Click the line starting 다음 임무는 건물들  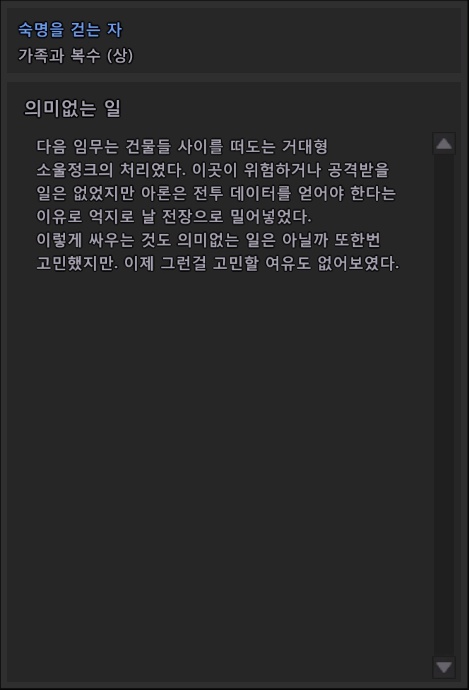coord(182,147)
